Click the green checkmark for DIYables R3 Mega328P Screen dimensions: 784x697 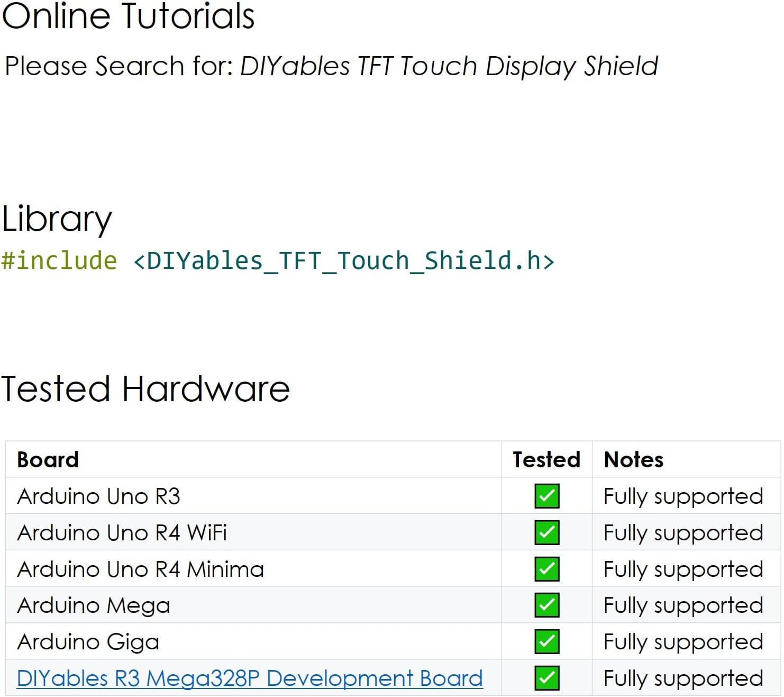(546, 678)
